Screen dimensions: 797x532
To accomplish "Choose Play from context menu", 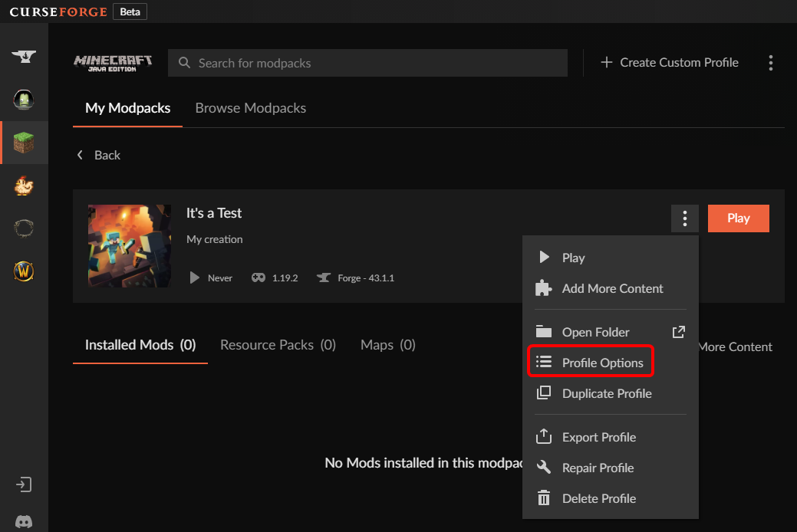I will [611, 258].
